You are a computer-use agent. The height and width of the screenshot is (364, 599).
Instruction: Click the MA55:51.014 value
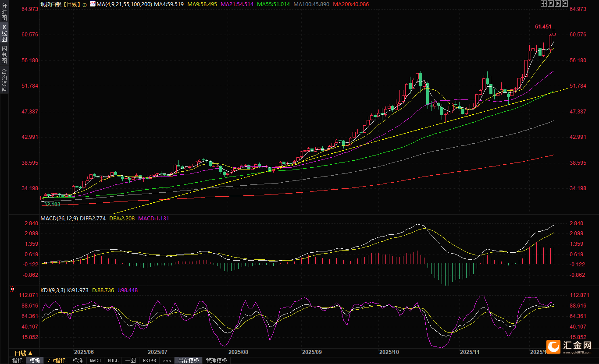pyautogui.click(x=273, y=4)
